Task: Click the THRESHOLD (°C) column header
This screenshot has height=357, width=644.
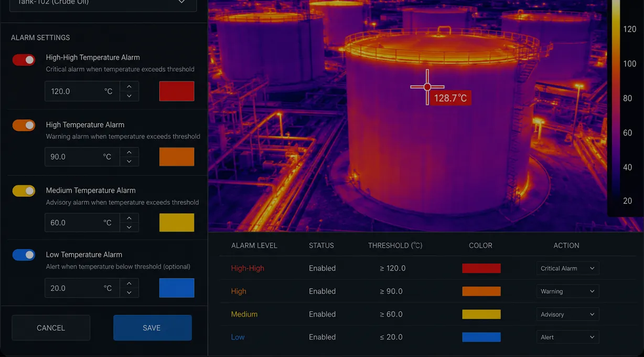Action: pyautogui.click(x=395, y=246)
